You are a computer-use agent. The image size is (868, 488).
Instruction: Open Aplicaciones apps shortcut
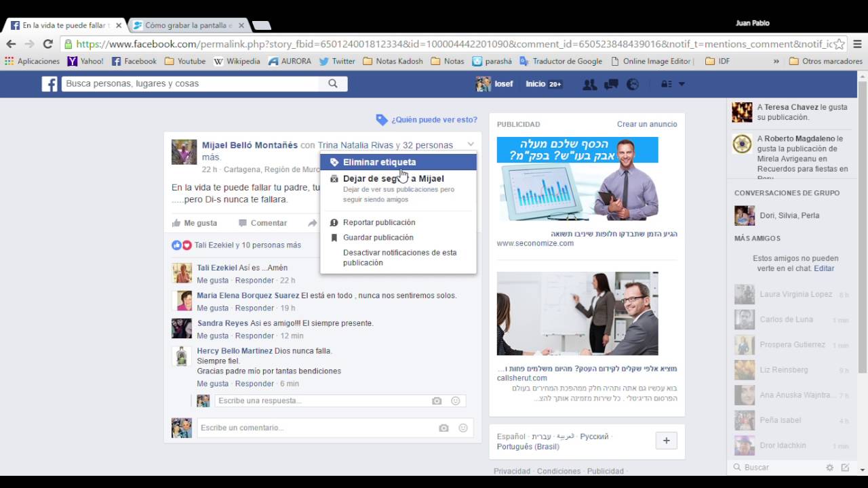tap(32, 61)
